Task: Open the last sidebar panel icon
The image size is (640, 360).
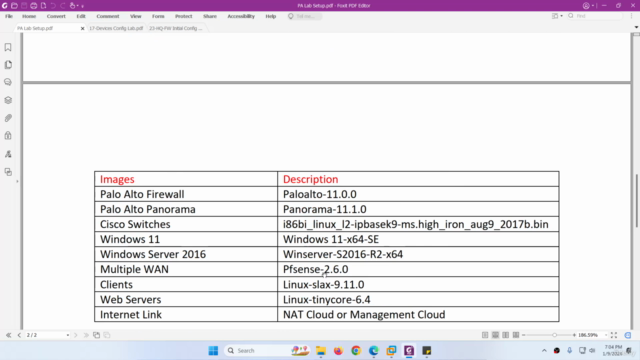Action: 8,172
